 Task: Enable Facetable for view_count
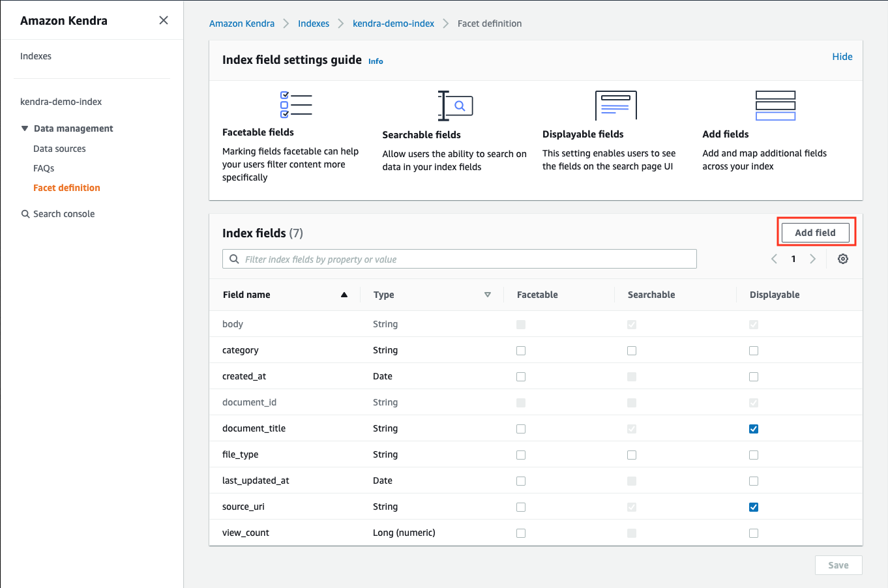click(x=521, y=533)
